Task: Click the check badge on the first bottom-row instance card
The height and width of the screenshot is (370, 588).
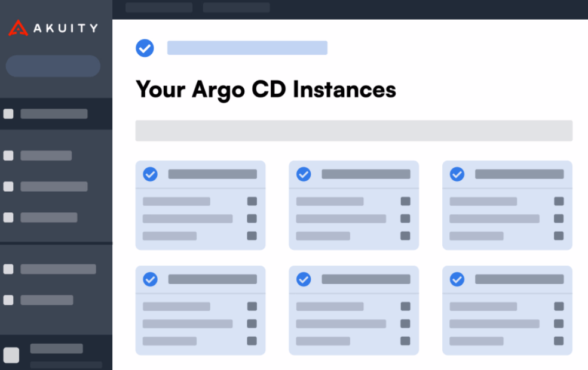Action: click(x=151, y=279)
